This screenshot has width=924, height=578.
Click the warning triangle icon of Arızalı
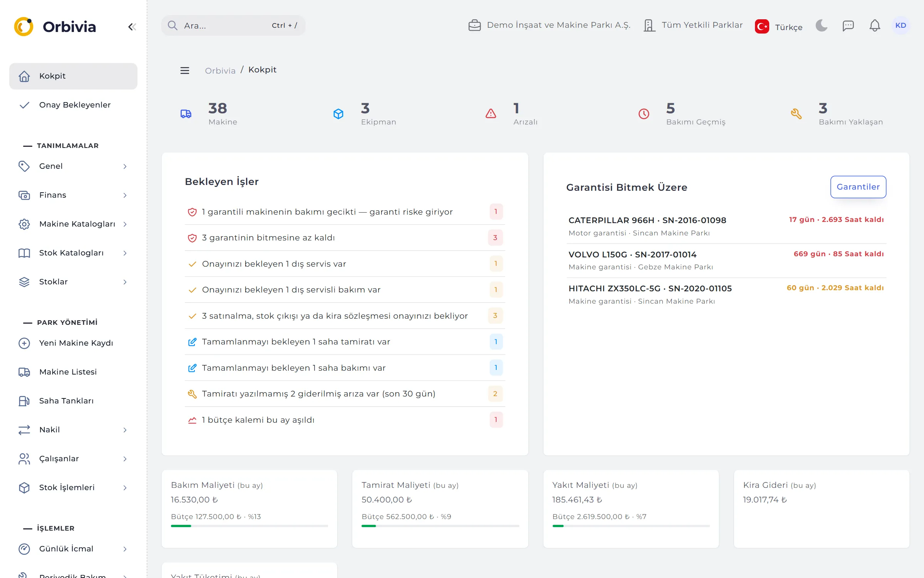click(491, 114)
